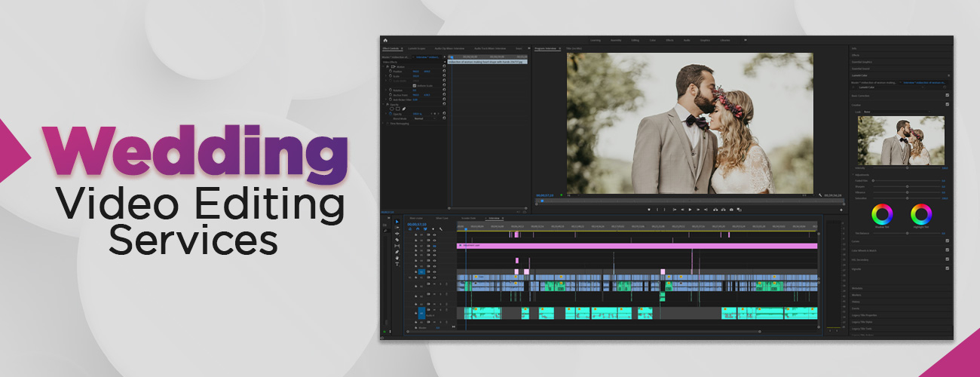This screenshot has height=377, width=980.
Task: Expand the Rotation property
Action: [386, 90]
